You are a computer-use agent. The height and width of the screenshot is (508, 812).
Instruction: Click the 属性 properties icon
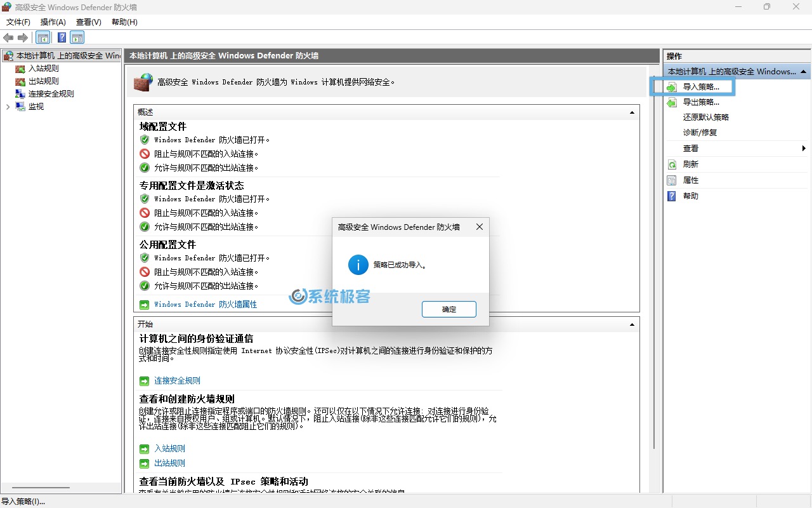pyautogui.click(x=671, y=180)
